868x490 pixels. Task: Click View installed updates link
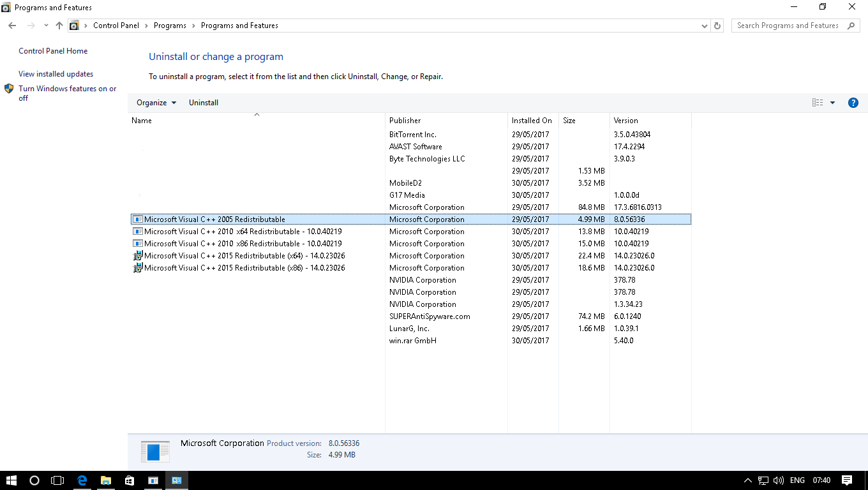coord(56,74)
